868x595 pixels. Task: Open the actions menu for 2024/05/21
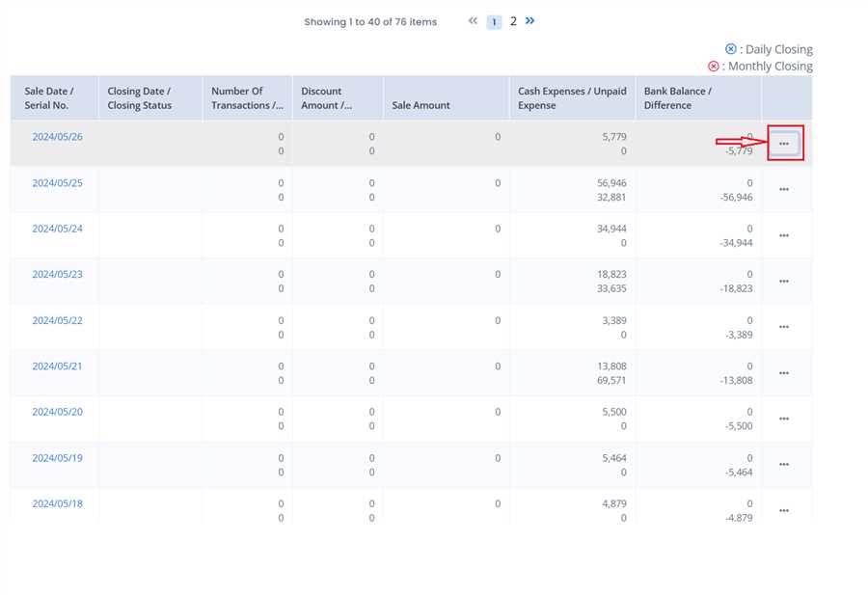click(783, 373)
